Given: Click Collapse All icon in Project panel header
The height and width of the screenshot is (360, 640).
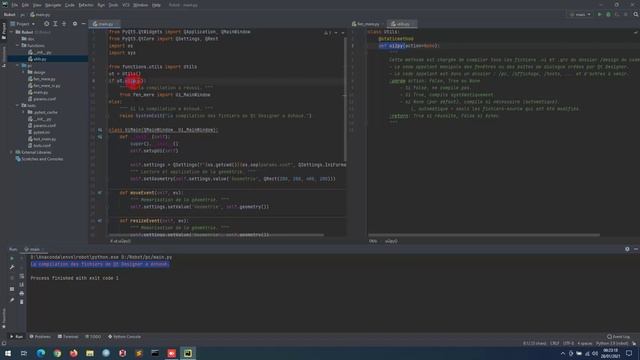Looking at the screenshot, I should [64, 24].
